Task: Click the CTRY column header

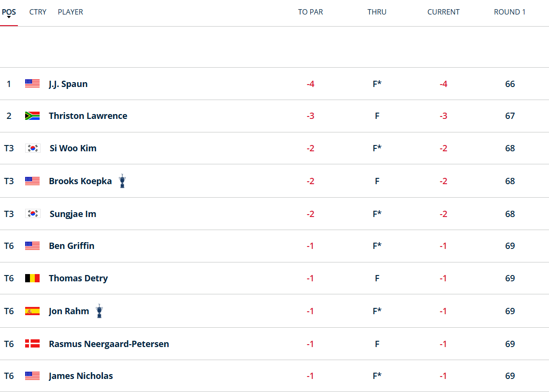Action: (x=38, y=12)
